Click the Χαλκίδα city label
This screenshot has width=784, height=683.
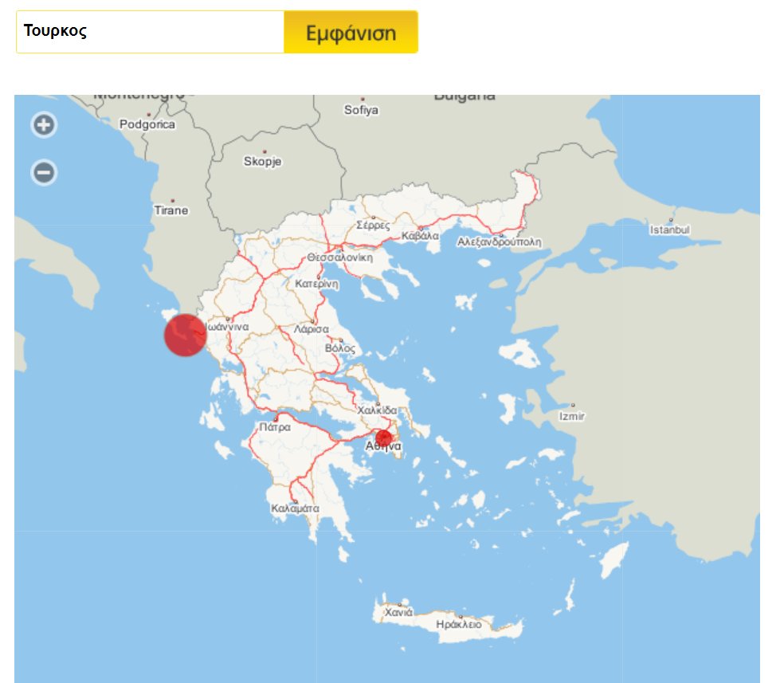point(377,410)
